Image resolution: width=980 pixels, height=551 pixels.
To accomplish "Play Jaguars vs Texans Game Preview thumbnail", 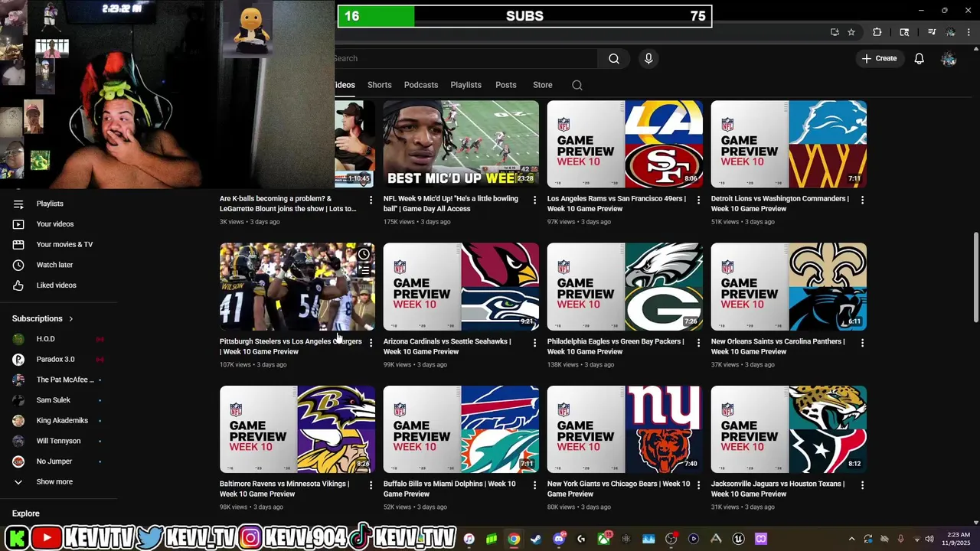I will pyautogui.click(x=789, y=429).
